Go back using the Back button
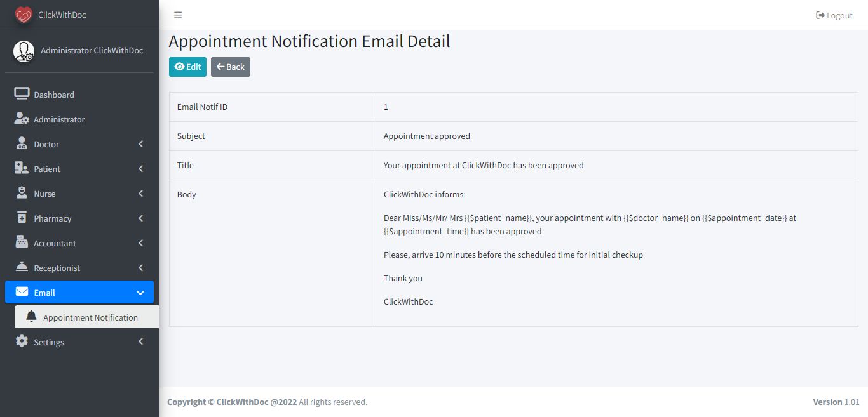The height and width of the screenshot is (417, 868). click(x=230, y=67)
